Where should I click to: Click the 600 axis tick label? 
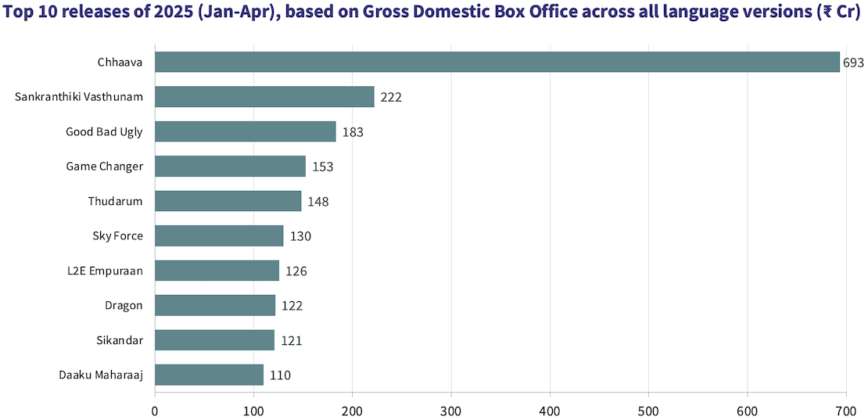click(748, 411)
